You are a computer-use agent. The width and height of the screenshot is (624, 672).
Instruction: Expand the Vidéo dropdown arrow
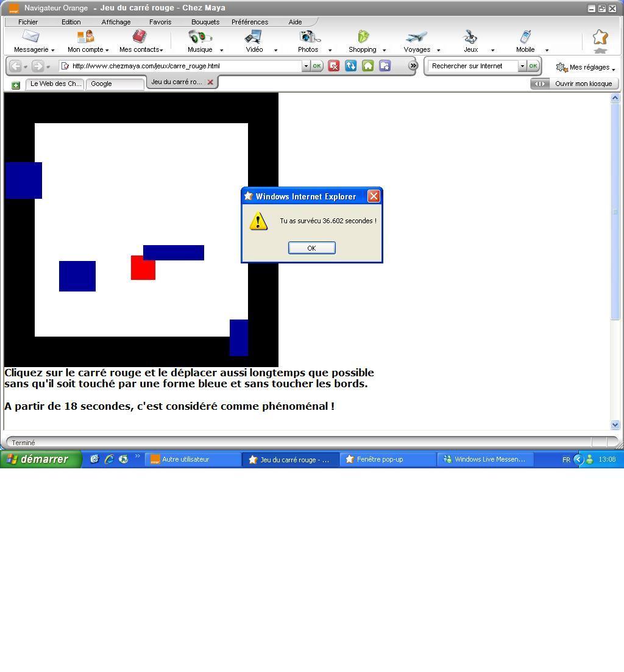tap(275, 50)
